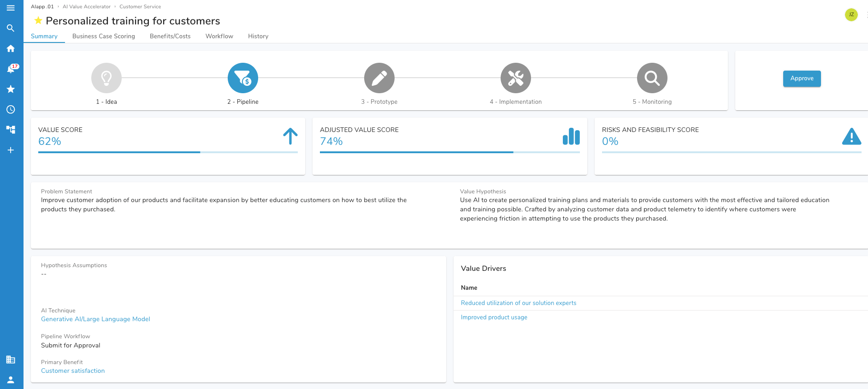Select the Monitoring stage magnifier icon
The image size is (868, 389).
pos(652,78)
